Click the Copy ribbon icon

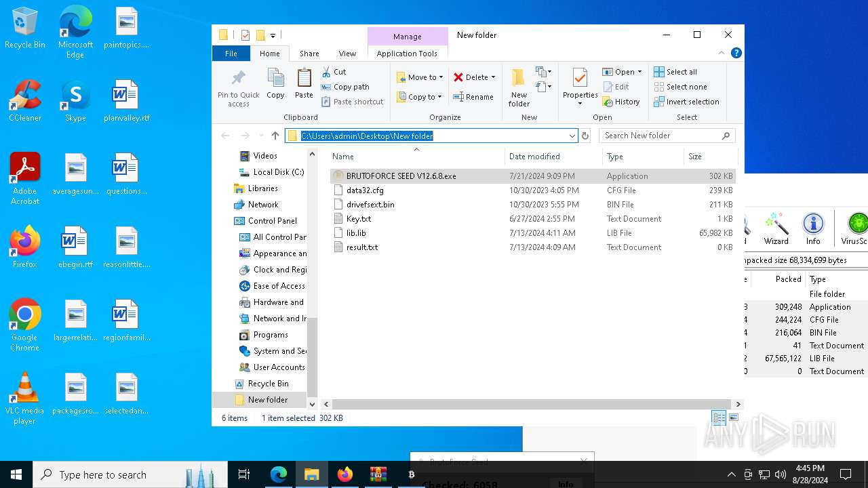[x=275, y=84]
